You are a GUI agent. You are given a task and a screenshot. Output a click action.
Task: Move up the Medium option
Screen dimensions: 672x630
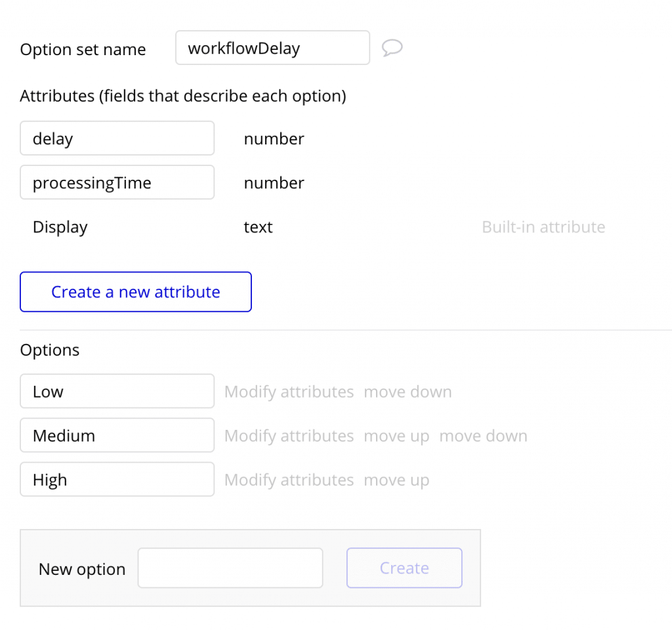pos(397,435)
